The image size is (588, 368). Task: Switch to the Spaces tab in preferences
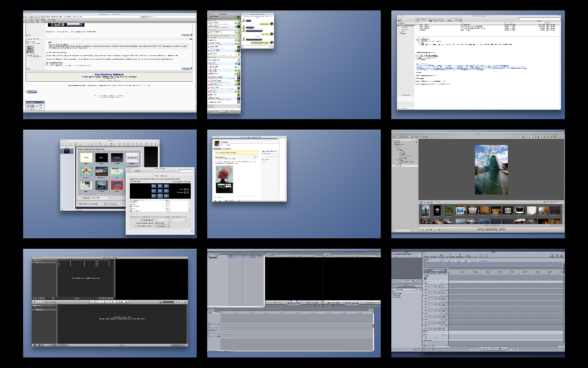click(x=163, y=176)
